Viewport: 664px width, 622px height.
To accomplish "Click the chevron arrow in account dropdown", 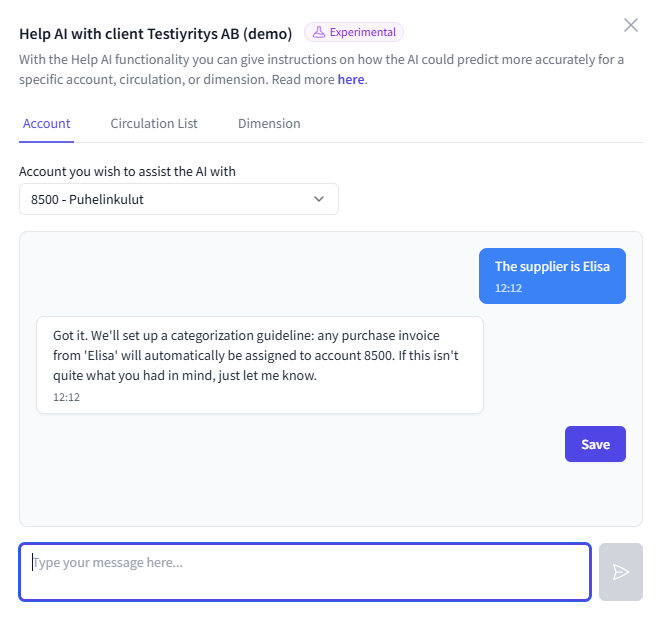I will [x=319, y=199].
